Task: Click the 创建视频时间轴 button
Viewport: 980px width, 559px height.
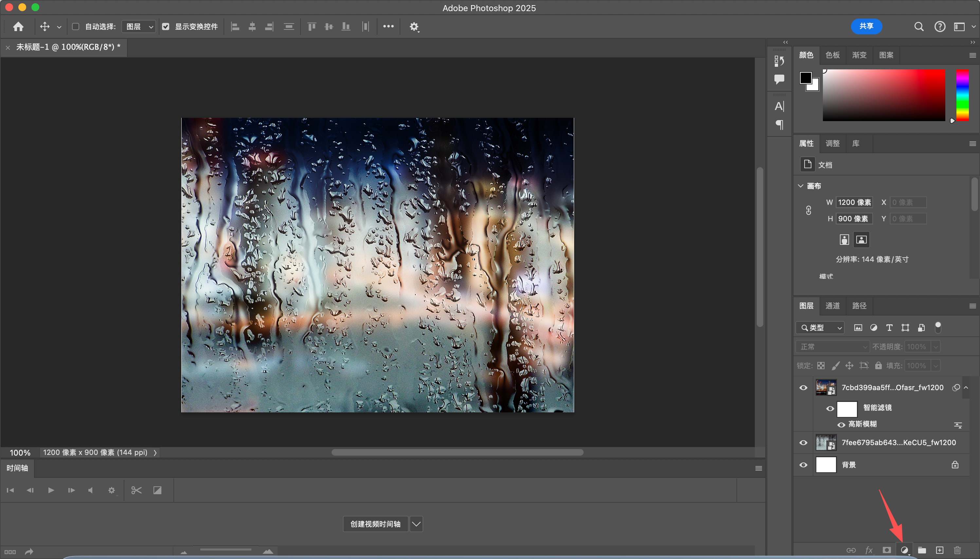Action: [375, 524]
